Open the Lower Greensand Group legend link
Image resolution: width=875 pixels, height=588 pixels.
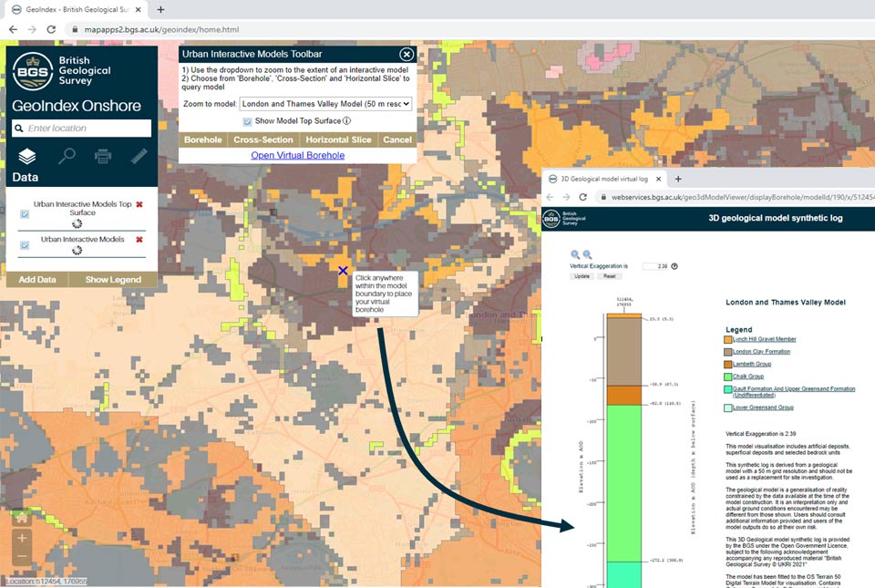(x=763, y=407)
